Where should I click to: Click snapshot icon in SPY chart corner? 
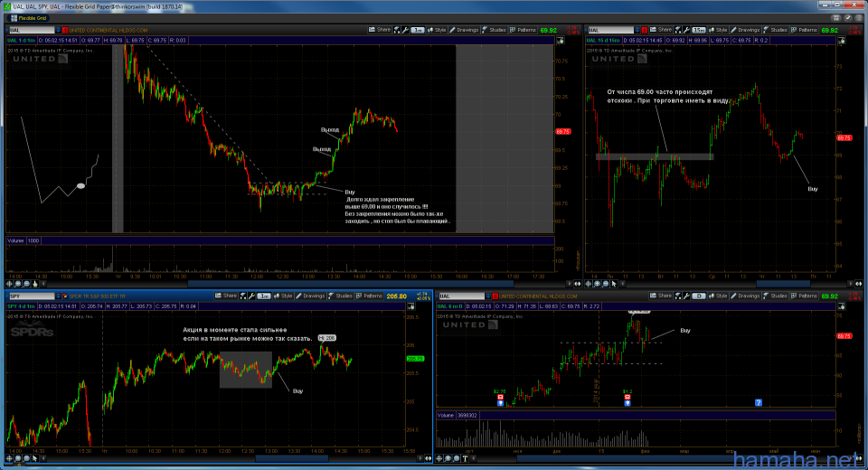point(410,306)
